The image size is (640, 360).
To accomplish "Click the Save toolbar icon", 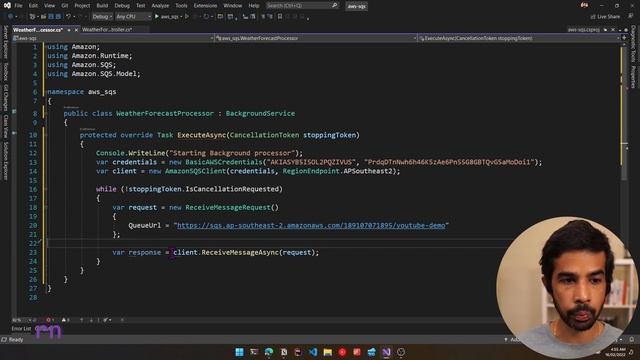I will [51, 17].
